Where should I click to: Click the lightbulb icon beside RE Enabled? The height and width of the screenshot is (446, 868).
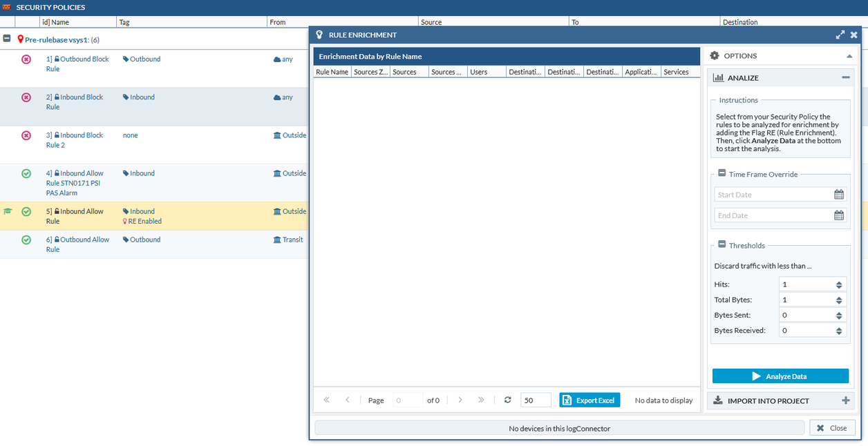125,222
